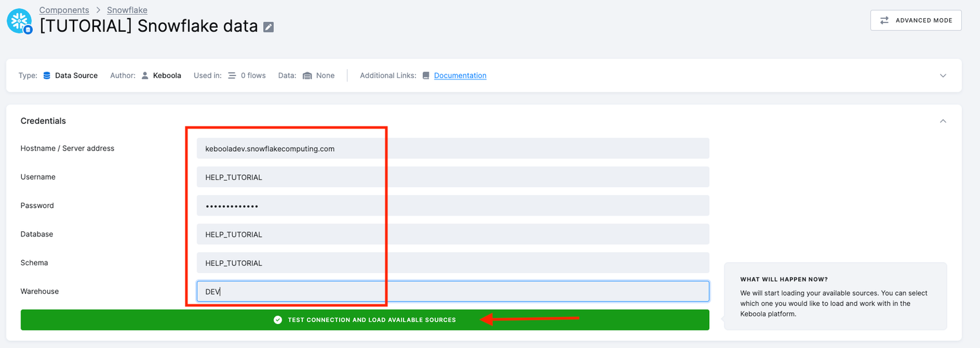Image resolution: width=980 pixels, height=348 pixels.
Task: Focus the Warehouse field containing DEV
Action: tap(453, 291)
